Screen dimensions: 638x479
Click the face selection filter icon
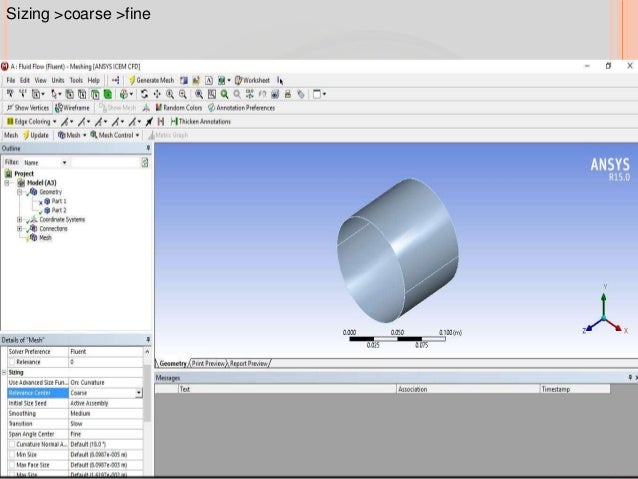pos(95,94)
